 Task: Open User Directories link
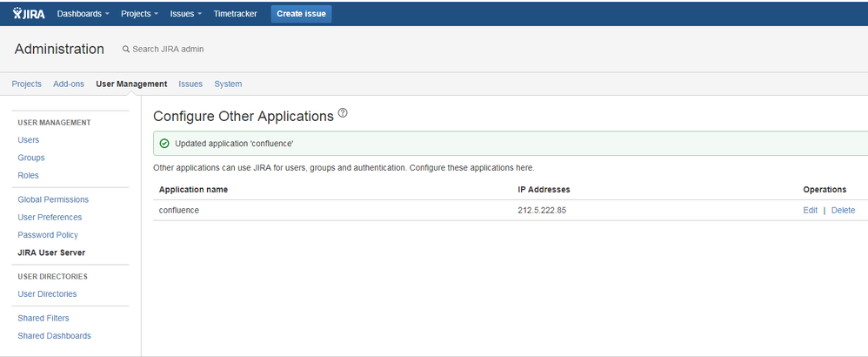(x=47, y=294)
